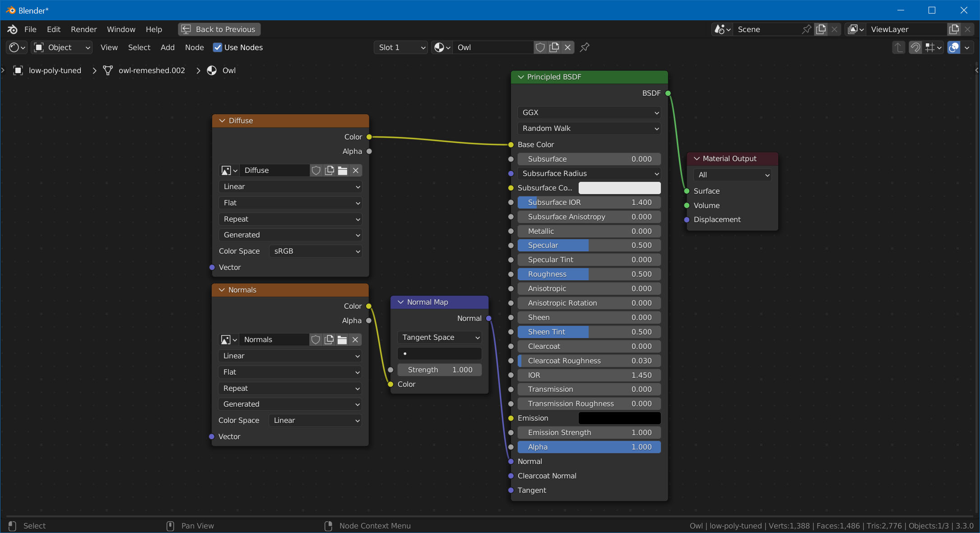Open the Material Output All target dropdown

732,175
